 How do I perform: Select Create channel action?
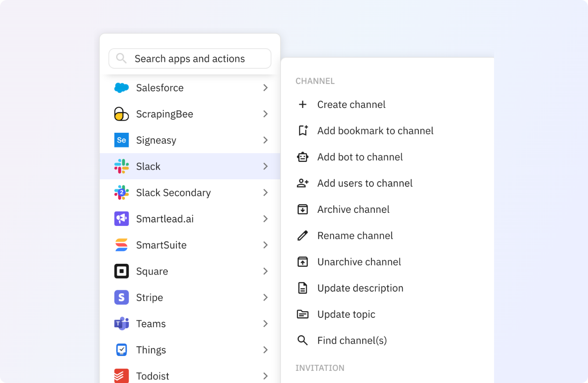coord(388,104)
